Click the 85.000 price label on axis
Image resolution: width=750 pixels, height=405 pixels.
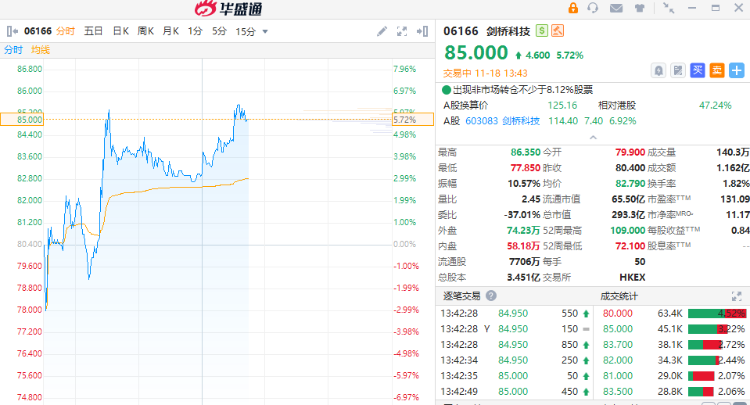click(22, 120)
